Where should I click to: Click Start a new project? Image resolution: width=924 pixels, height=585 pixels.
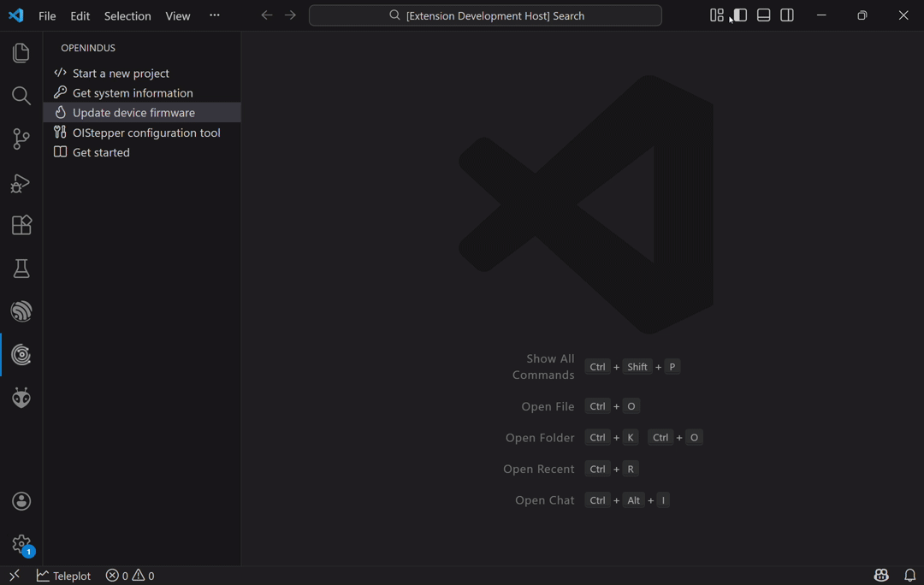[121, 74]
